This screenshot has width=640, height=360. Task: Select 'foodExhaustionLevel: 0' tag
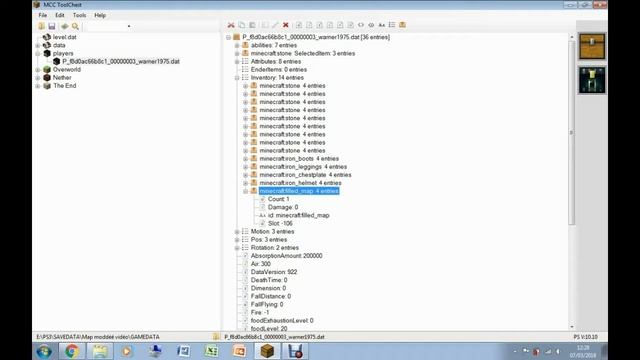click(282, 321)
